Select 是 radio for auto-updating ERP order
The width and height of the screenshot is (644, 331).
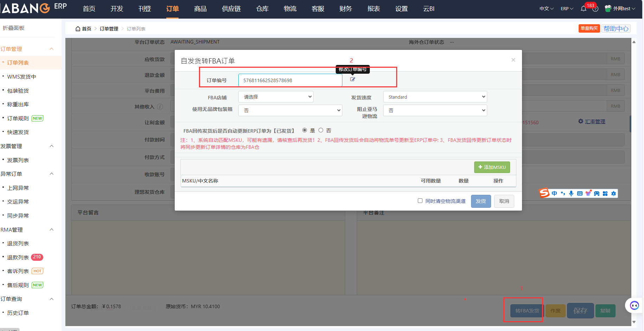[x=304, y=130]
